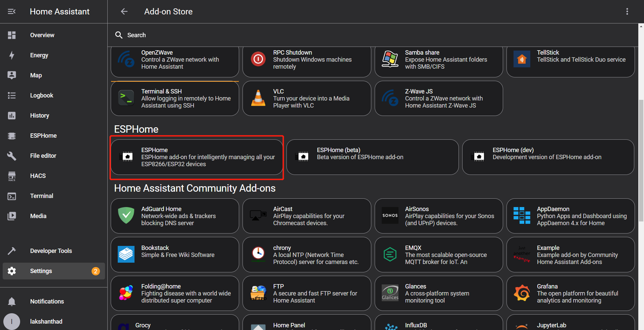This screenshot has width=644, height=330.
Task: Open the Terminal & SSH add-on card
Action: tap(175, 98)
